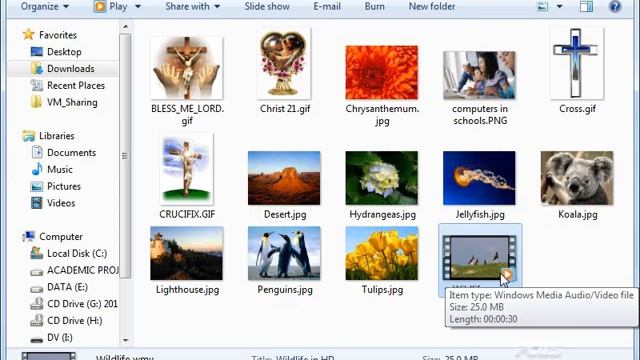The image size is (640, 360).
Task: Click the DATA (E:) drive icon
Action: click(36, 288)
